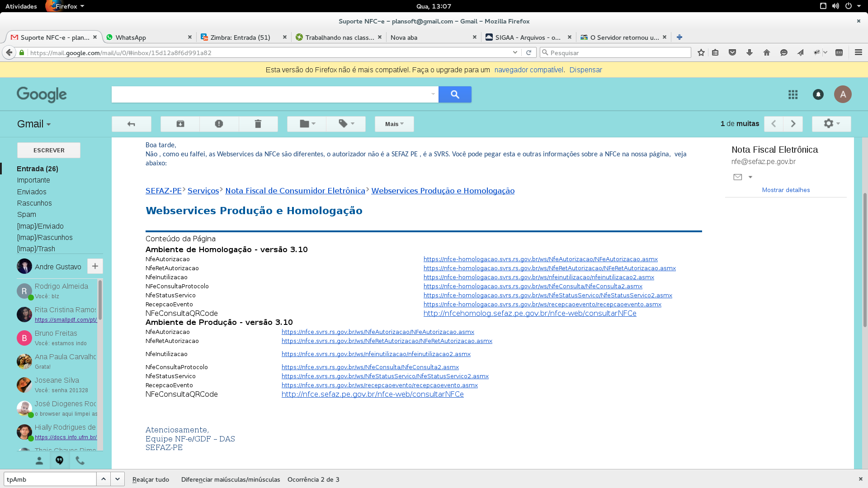Open the account avatar A
Viewport: 868px width, 488px height.
(843, 94)
